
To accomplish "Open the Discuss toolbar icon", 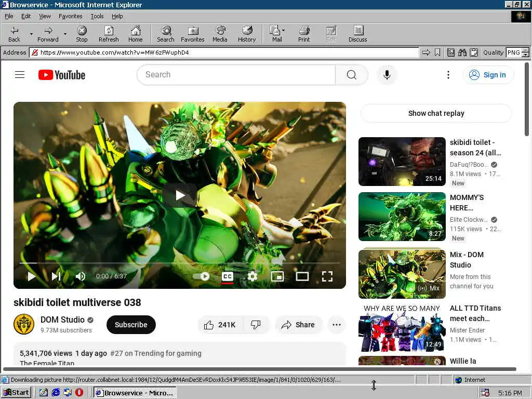I will click(357, 34).
